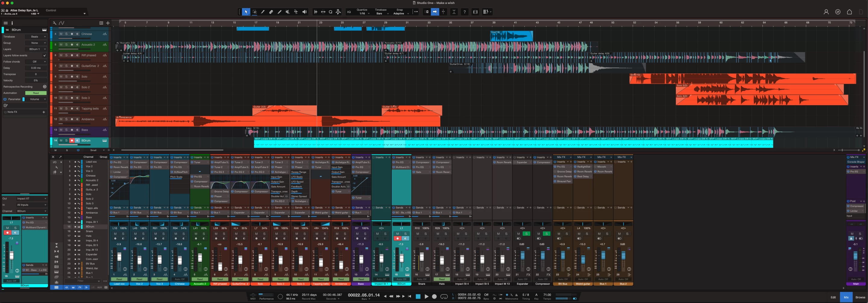Pick the Split (knife) tool
The width and height of the screenshot is (868, 303).
click(x=263, y=12)
